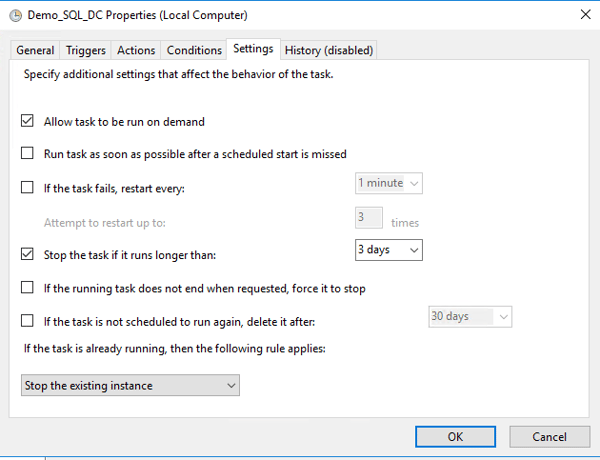Click the clock icon in the title bar
The image size is (600, 460).
click(x=14, y=16)
